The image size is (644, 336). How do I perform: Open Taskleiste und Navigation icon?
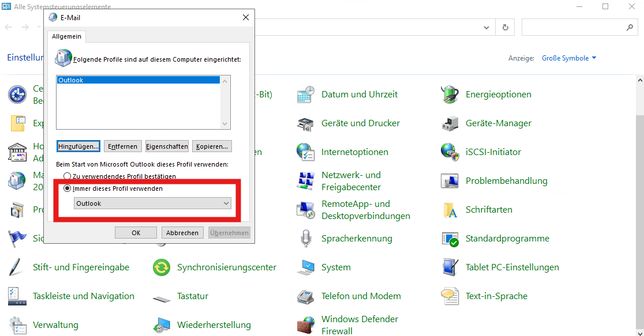click(x=17, y=296)
